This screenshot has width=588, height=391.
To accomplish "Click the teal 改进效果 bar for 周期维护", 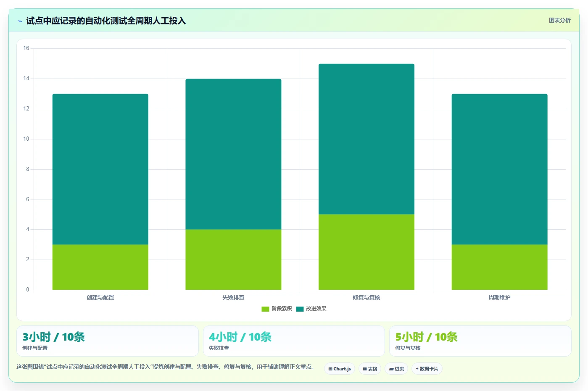I will (500, 169).
